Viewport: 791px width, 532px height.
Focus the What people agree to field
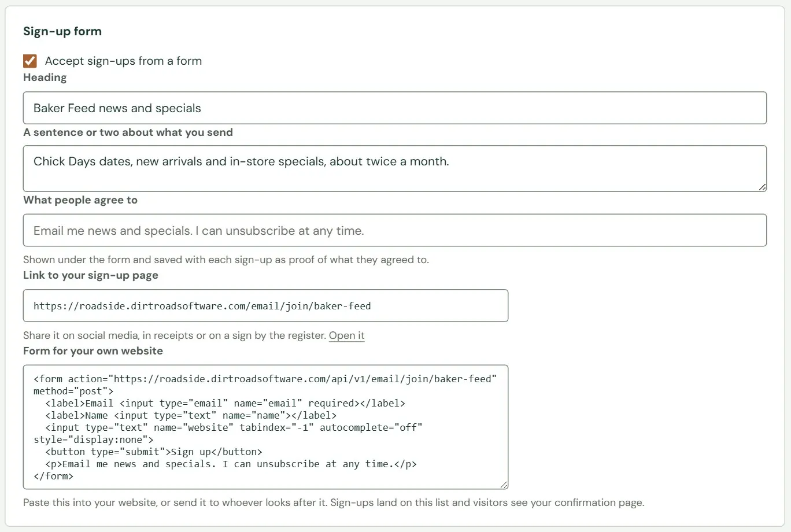(x=395, y=230)
